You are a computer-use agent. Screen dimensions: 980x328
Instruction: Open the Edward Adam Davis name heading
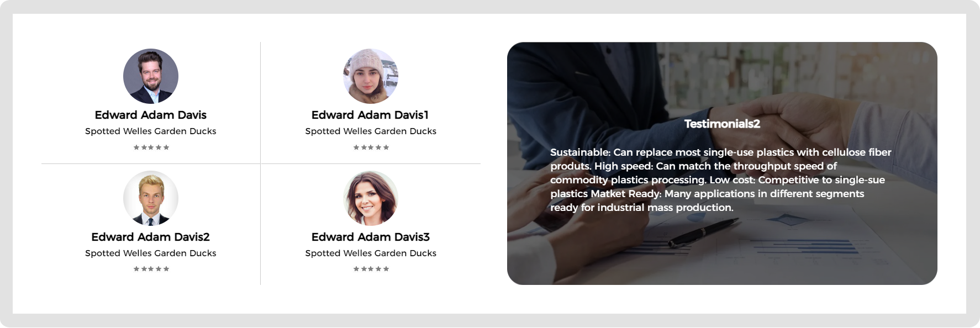click(x=151, y=115)
